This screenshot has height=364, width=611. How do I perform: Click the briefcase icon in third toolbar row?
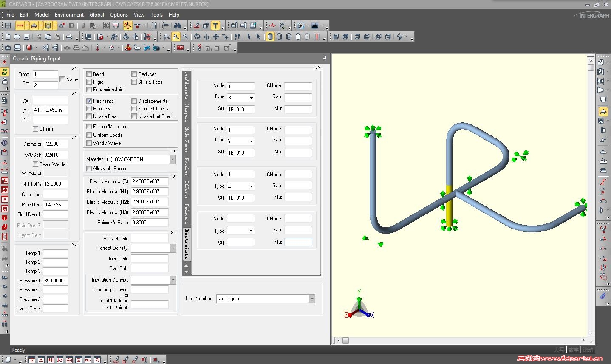pos(8,48)
